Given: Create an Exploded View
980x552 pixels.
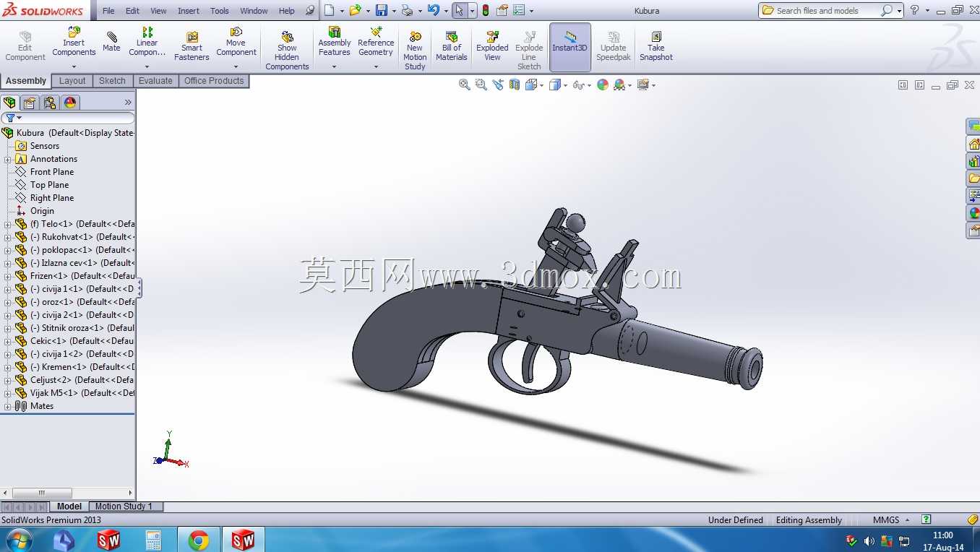Looking at the screenshot, I should pyautogui.click(x=492, y=47).
